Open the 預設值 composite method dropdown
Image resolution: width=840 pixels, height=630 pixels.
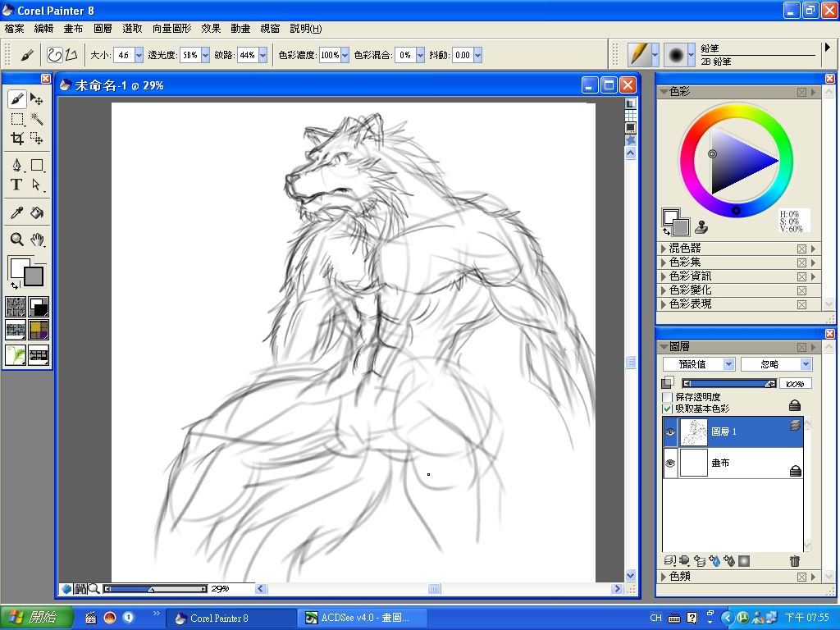728,364
